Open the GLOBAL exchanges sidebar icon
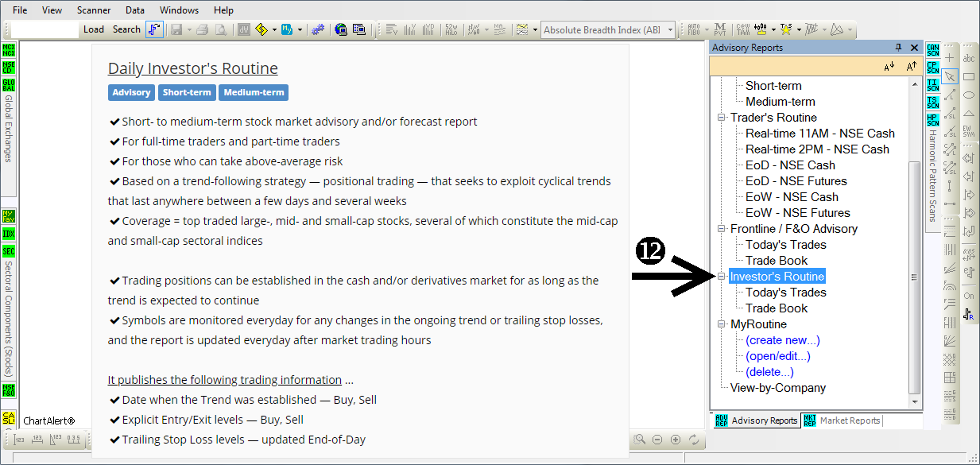Viewport: 980px width, 465px height. 9,85
